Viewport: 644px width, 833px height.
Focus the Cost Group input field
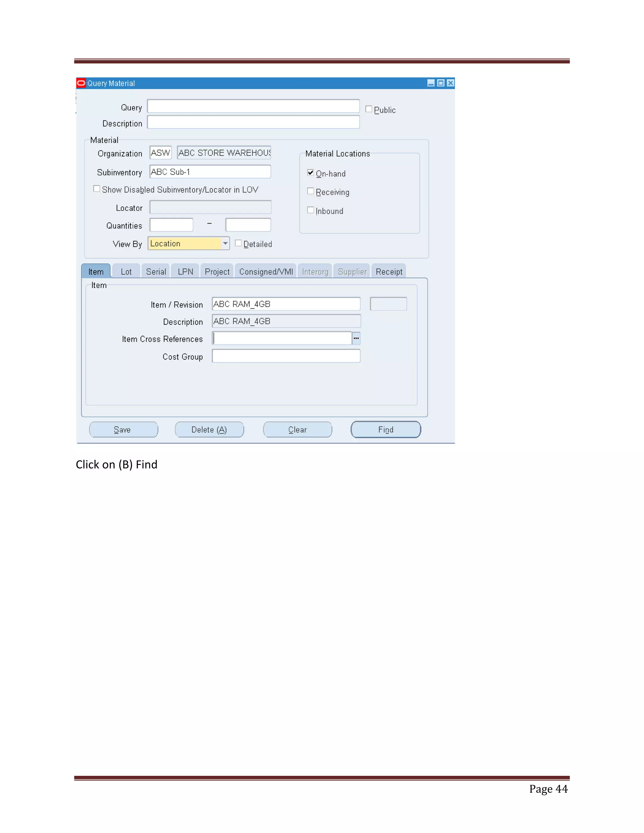pyautogui.click(x=286, y=356)
